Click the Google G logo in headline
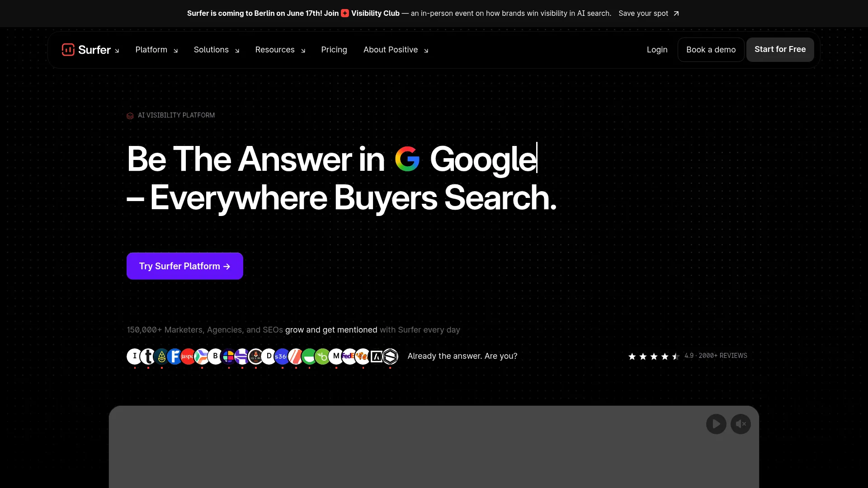 pos(407,159)
